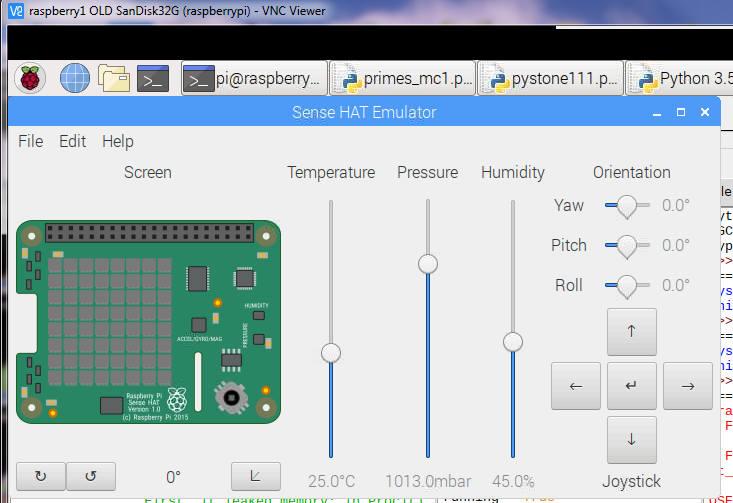
Task: Switch to the pi@raspberry terminal task
Action: pos(254,79)
